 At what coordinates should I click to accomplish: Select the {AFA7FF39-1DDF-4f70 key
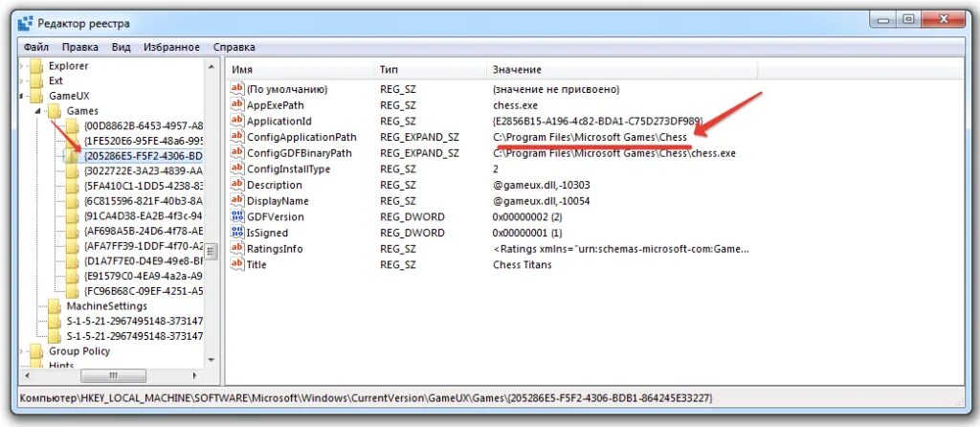[143, 246]
